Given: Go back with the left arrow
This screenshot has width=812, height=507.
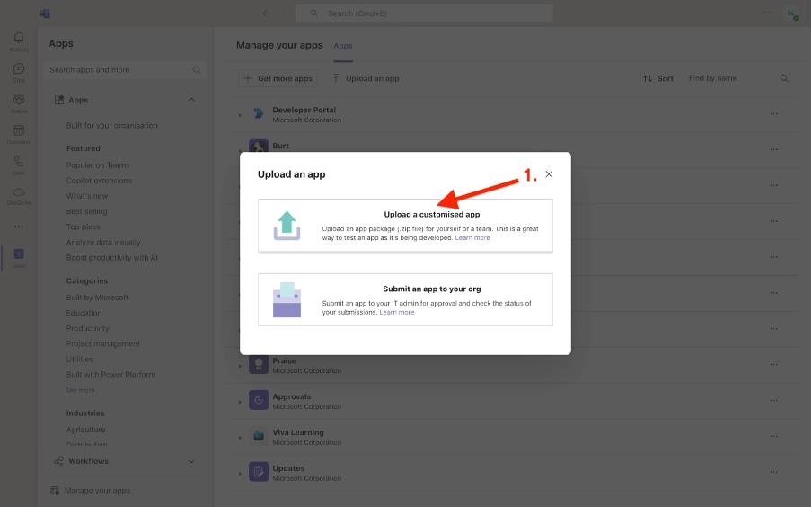Looking at the screenshot, I should click(x=265, y=13).
